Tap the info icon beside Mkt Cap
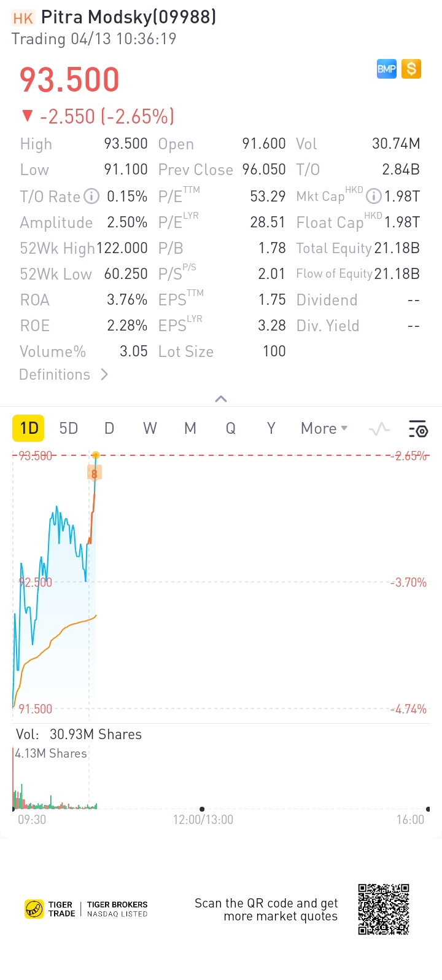The width and height of the screenshot is (442, 980). pyautogui.click(x=373, y=197)
